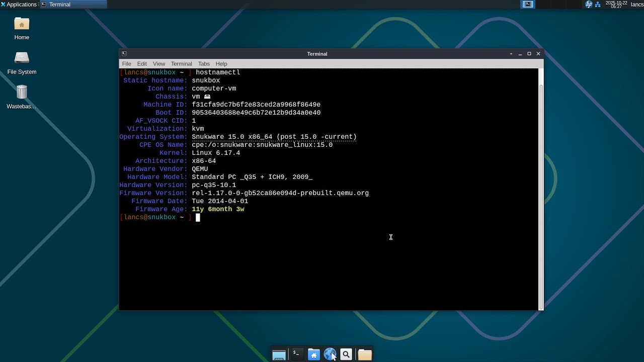Open the Applications menu in the top panel
This screenshot has width=644, height=362.
pos(19,5)
